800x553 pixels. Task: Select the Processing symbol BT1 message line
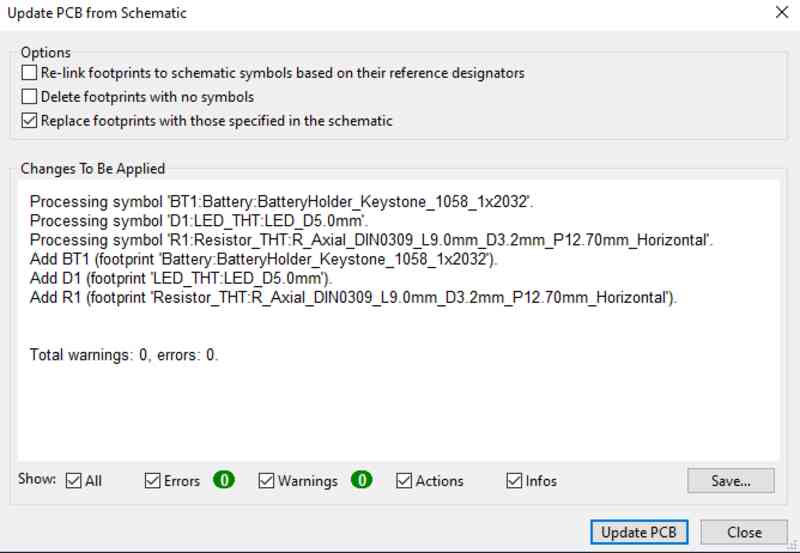[281, 202]
